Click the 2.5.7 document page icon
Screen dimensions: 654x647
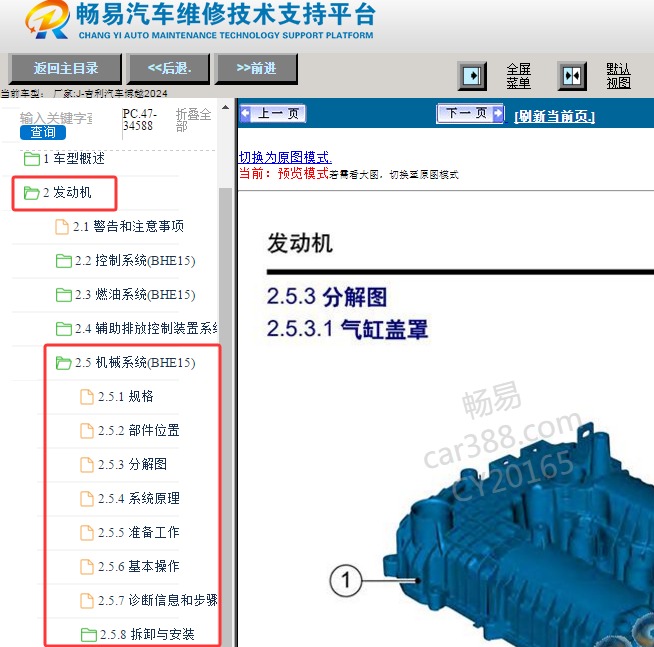pyautogui.click(x=87, y=601)
